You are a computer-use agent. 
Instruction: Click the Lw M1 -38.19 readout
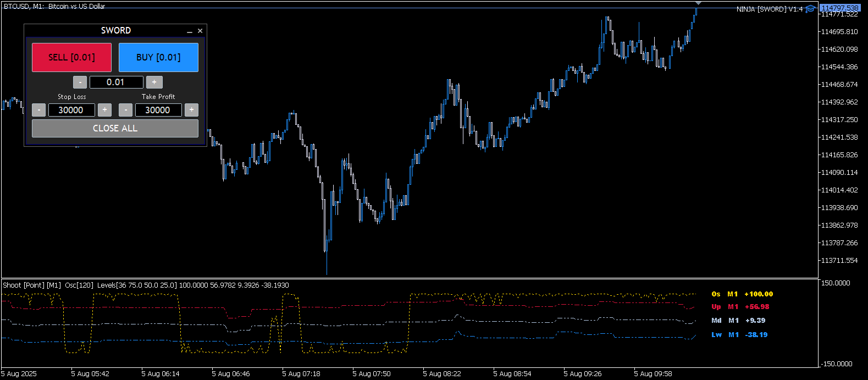[739, 335]
